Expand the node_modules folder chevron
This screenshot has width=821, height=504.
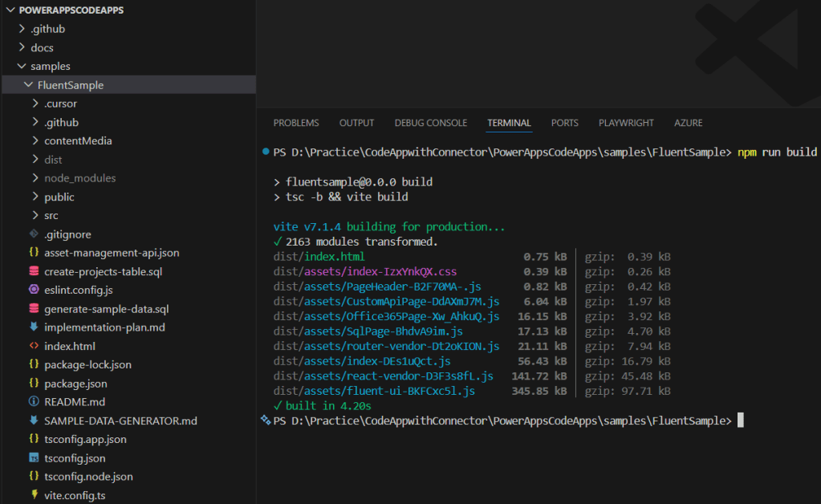[x=35, y=178]
